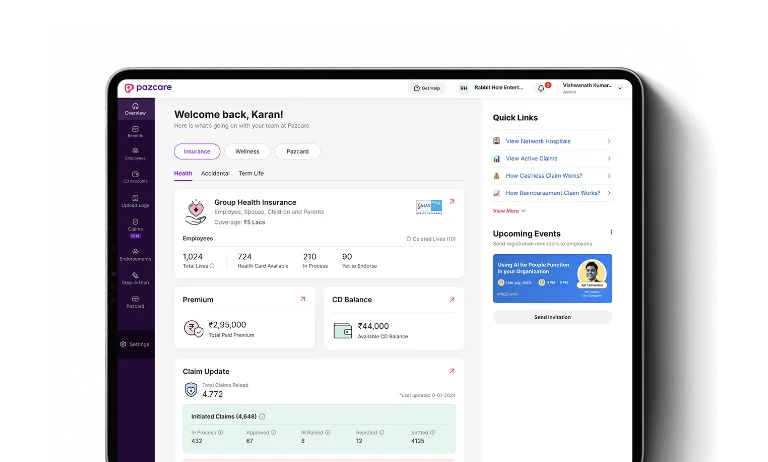Click the insurer logo on health card

429,207
